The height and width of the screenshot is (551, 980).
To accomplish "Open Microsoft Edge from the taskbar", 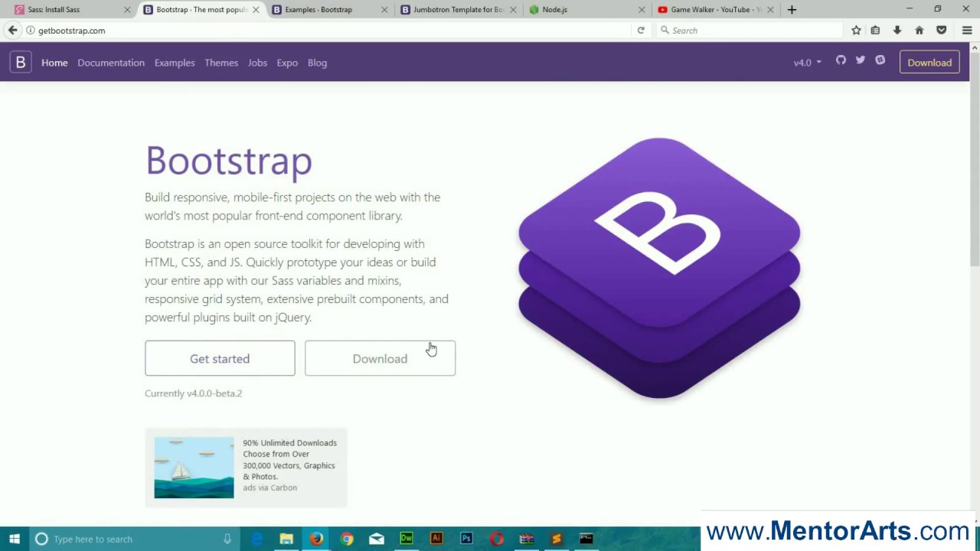I will (x=257, y=539).
